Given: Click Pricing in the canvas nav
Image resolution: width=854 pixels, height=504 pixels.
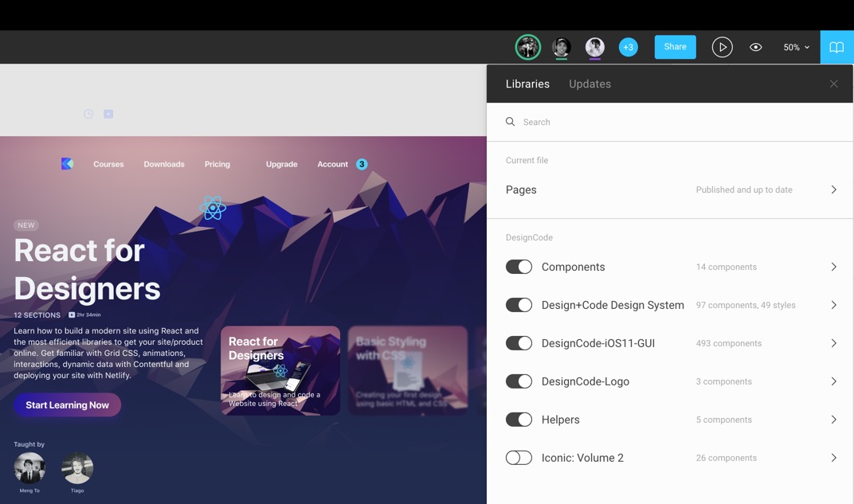Looking at the screenshot, I should pos(217,164).
